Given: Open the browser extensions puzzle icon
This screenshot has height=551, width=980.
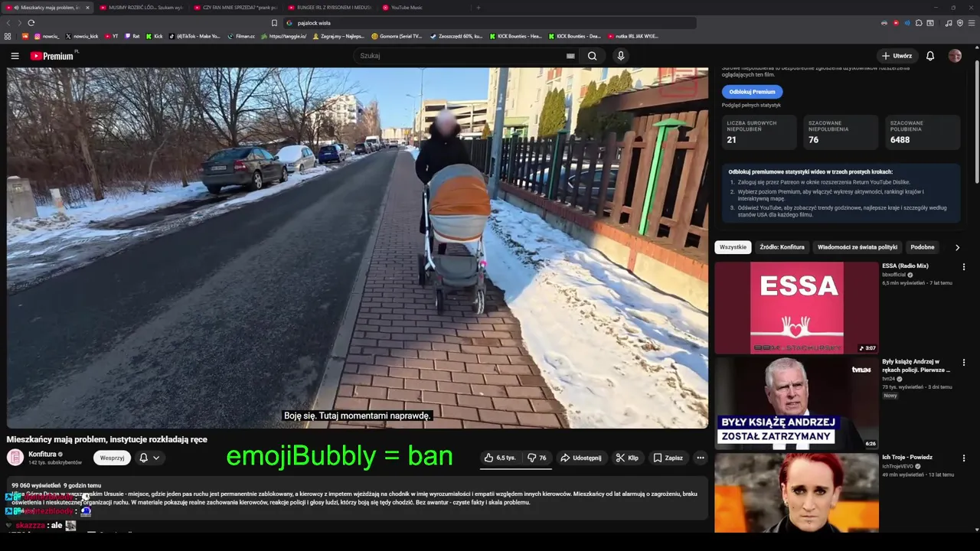Looking at the screenshot, I should click(919, 23).
